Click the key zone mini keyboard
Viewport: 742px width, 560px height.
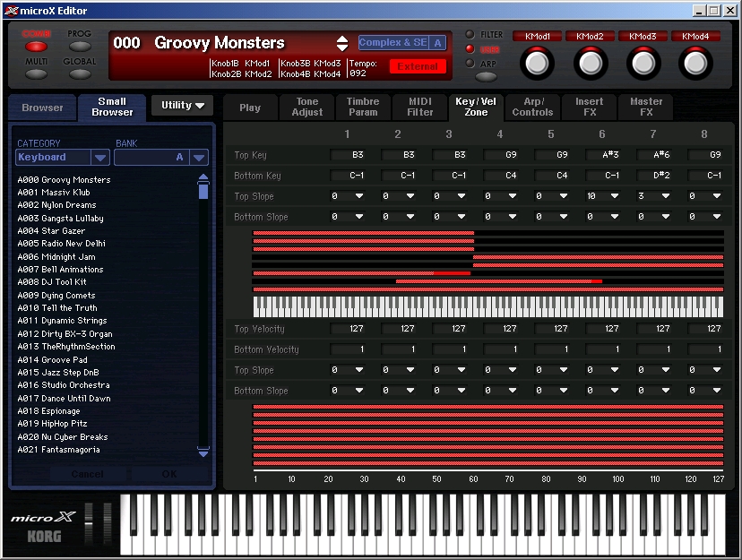coord(487,306)
